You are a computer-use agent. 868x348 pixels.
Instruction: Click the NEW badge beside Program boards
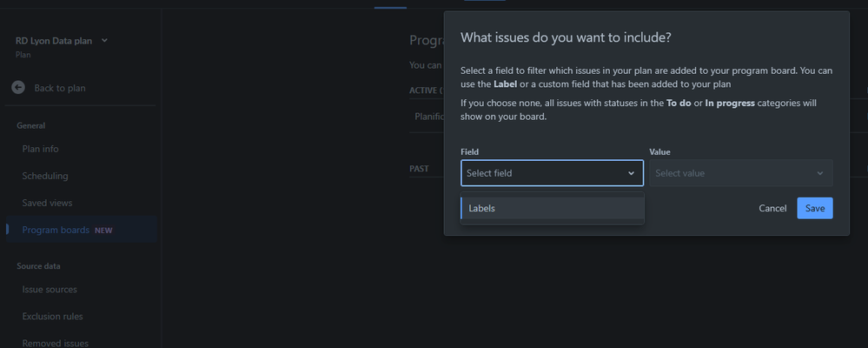click(104, 231)
